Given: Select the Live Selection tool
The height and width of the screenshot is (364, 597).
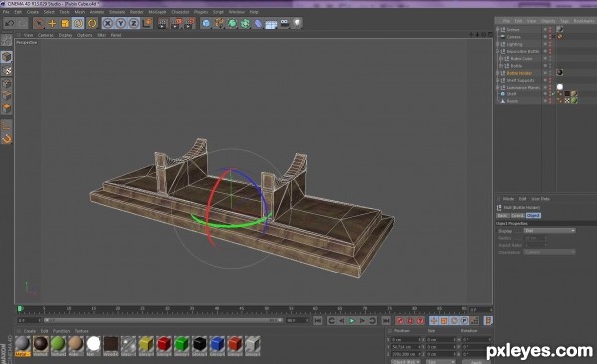Looking at the screenshot, I should point(39,23).
